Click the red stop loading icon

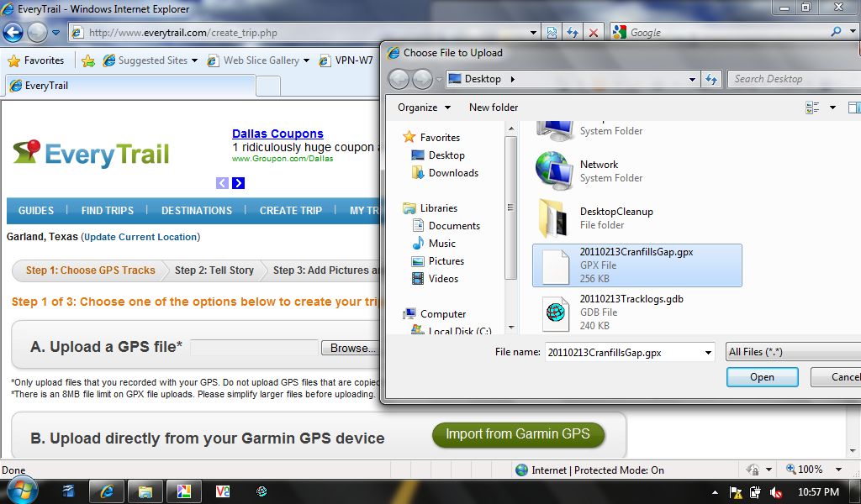point(594,33)
